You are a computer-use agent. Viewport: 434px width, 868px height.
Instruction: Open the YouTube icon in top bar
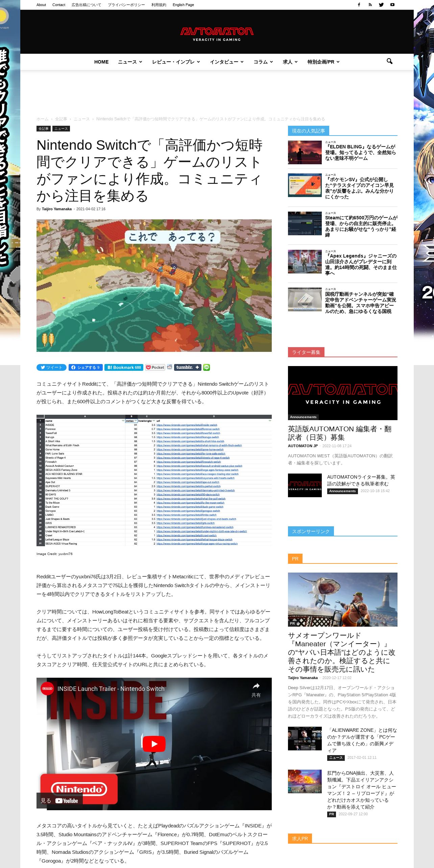pos(392,5)
